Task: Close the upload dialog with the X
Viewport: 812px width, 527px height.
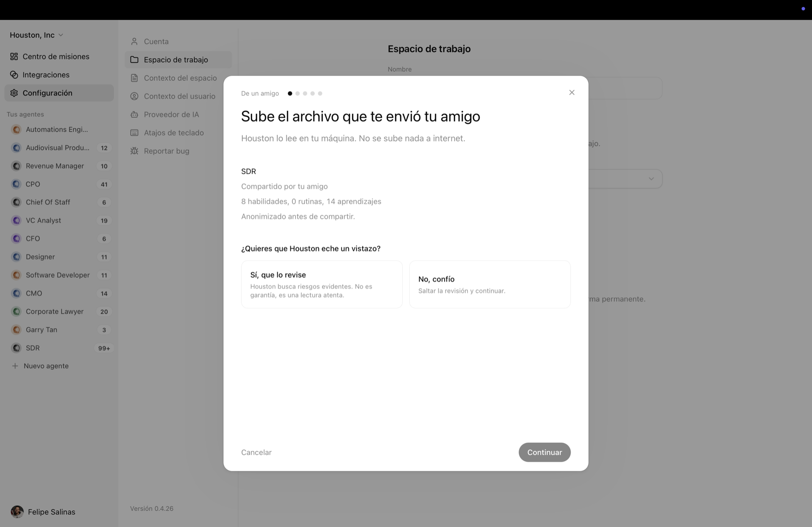Action: pos(572,92)
